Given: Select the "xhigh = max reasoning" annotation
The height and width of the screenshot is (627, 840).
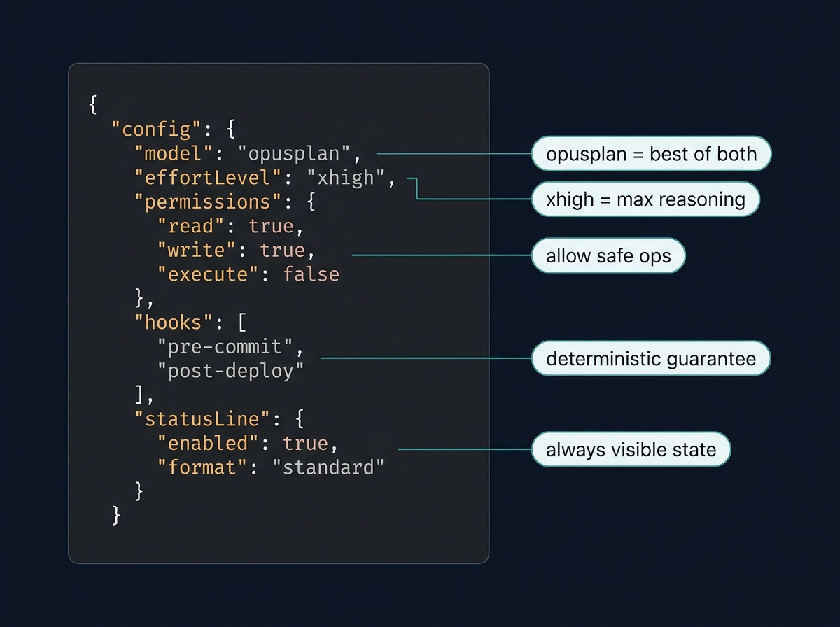Looking at the screenshot, I should click(x=645, y=199).
